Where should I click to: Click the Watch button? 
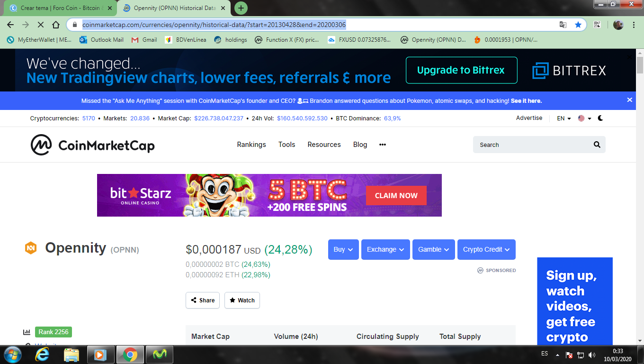point(242,300)
